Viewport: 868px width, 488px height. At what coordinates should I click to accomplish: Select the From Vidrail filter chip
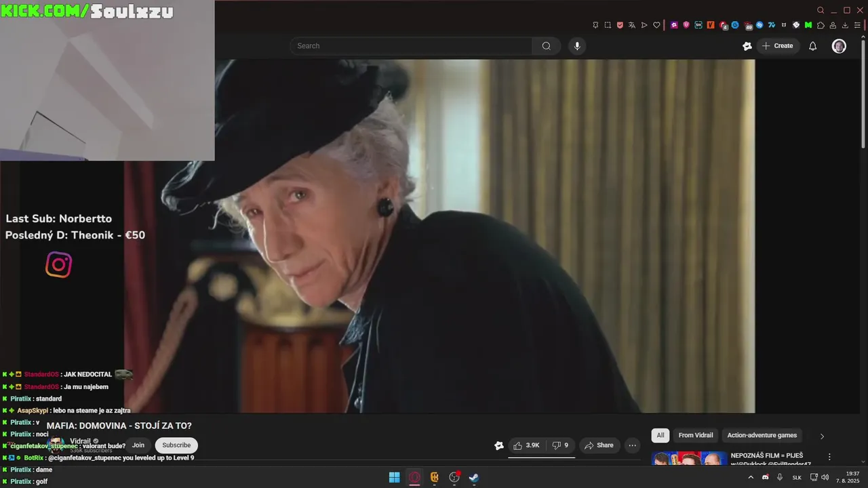696,435
